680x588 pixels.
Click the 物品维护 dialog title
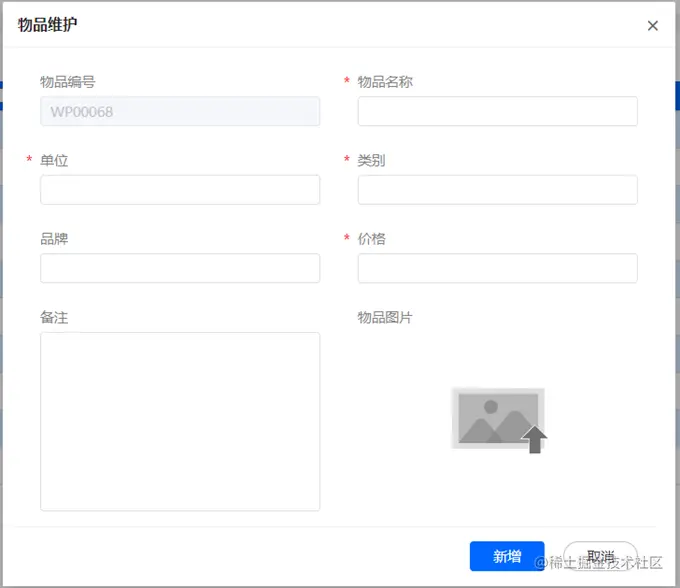[47, 25]
